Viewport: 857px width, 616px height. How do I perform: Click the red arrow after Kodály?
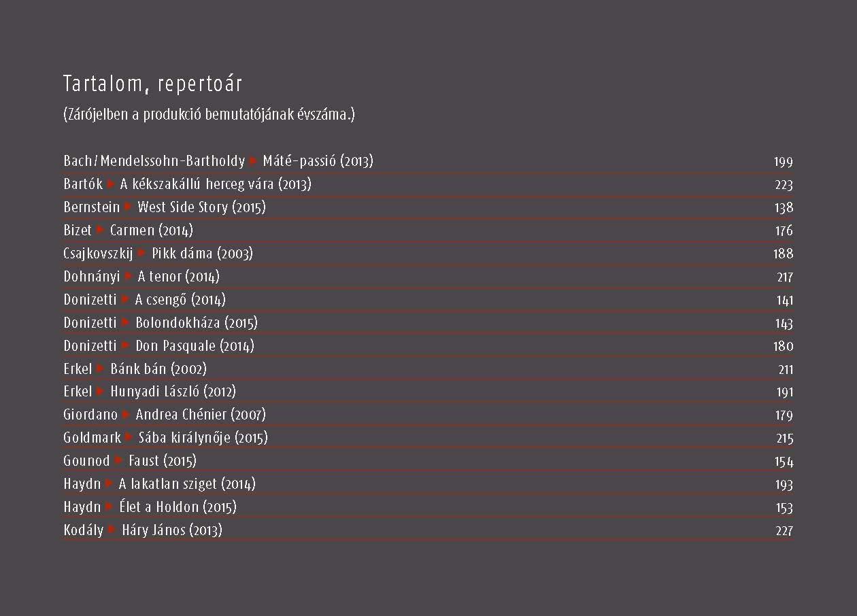pyautogui.click(x=112, y=530)
